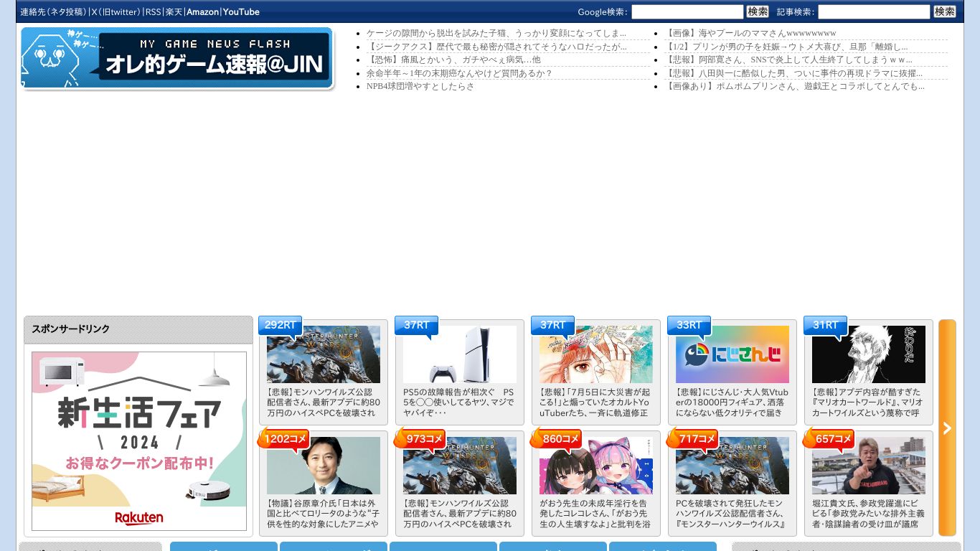This screenshot has width=980, height=551.
Task: Open the がおう先生の未成年淫行 article text
Action: (596, 514)
